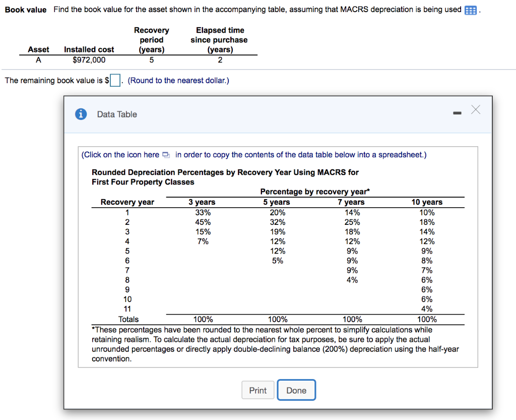
Task: Click the Totals row label
Action: pos(128,319)
